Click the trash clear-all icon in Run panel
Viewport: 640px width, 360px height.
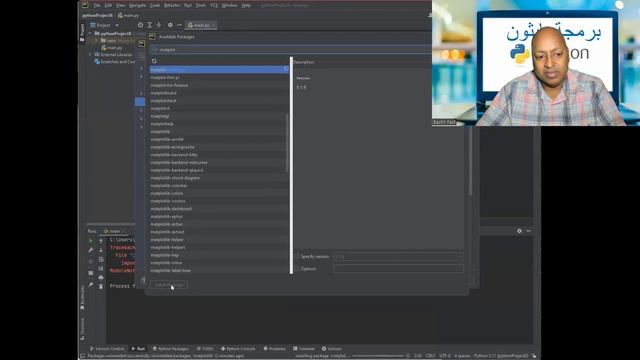(101, 287)
